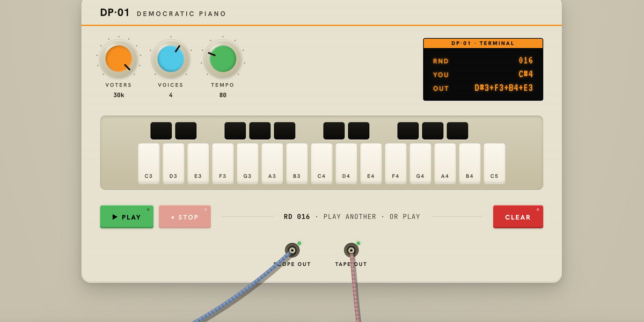Play the D3 white key
The height and width of the screenshot is (322, 644).
[x=173, y=164]
